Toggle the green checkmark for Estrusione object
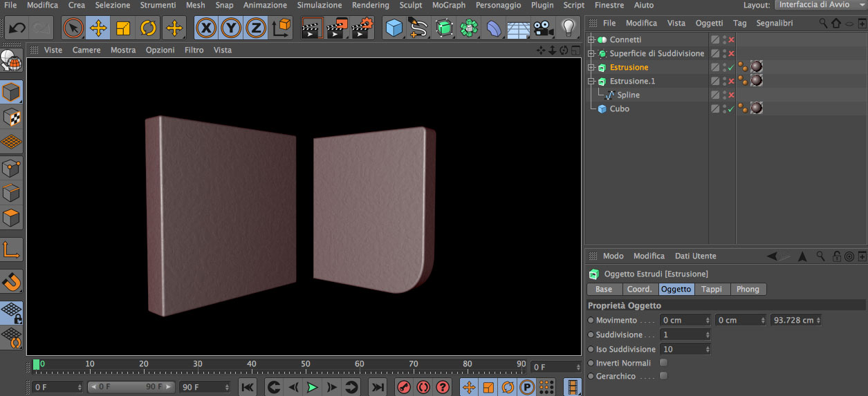The image size is (868, 396). [x=731, y=68]
